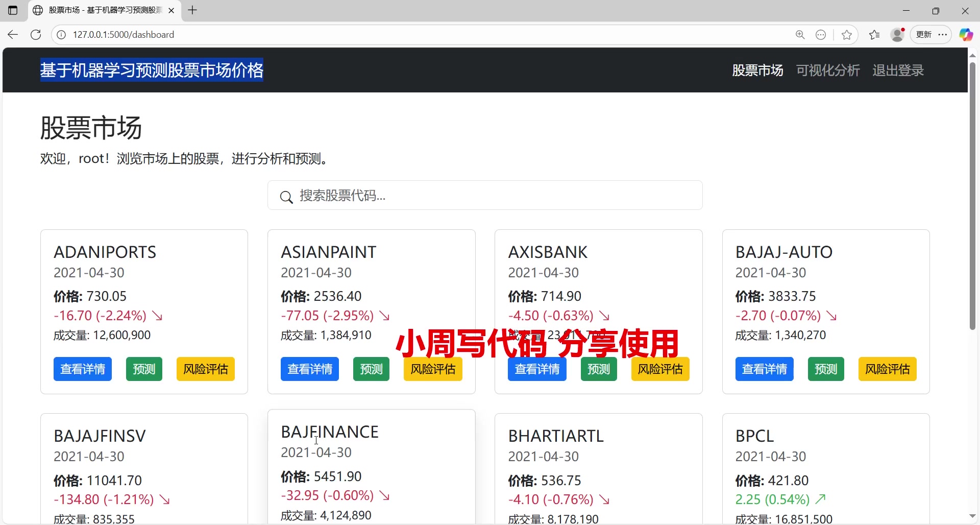Click the stock search input field
This screenshot has height=525, width=980.
[x=485, y=195]
